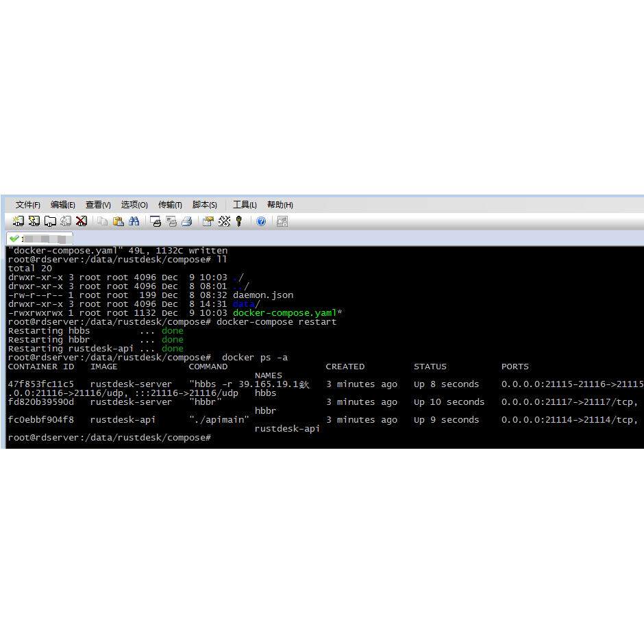Click the 'STATUS' column header
This screenshot has width=644, height=644.
[x=430, y=367]
